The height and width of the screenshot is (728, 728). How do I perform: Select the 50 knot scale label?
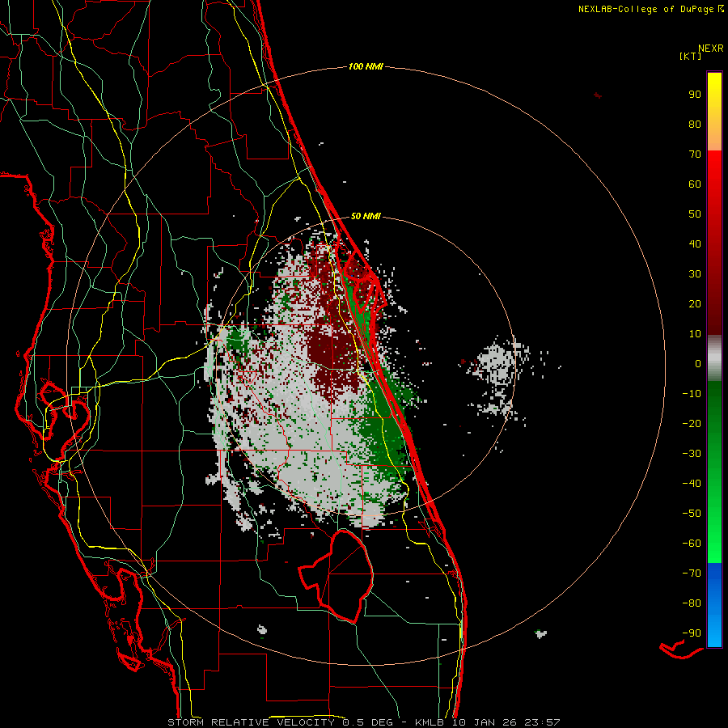coord(695,214)
